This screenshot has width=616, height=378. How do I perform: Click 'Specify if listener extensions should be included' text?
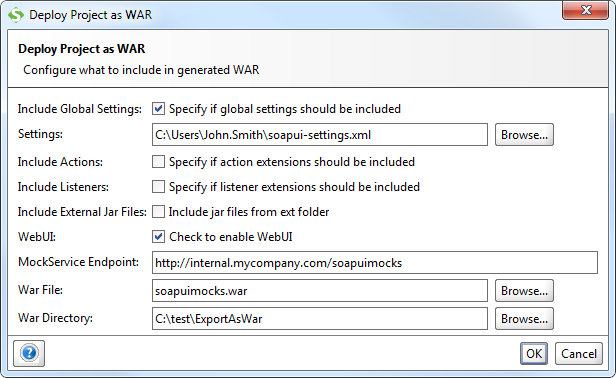294,187
